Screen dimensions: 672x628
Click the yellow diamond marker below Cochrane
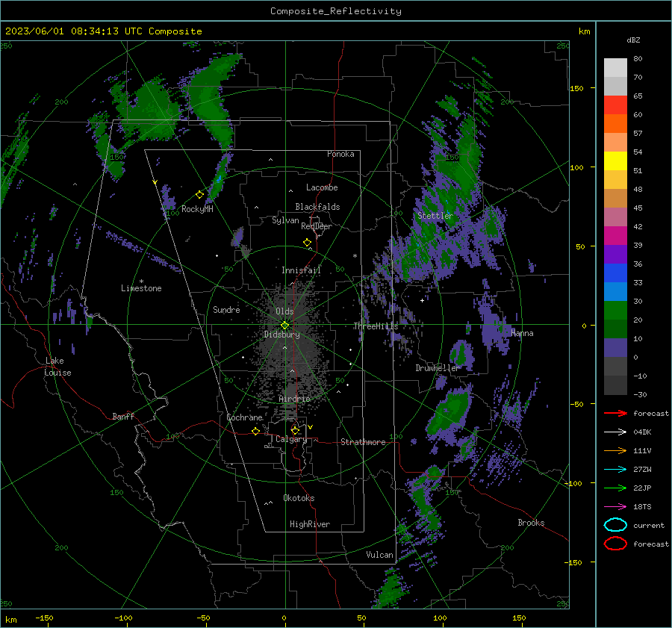[x=256, y=432]
